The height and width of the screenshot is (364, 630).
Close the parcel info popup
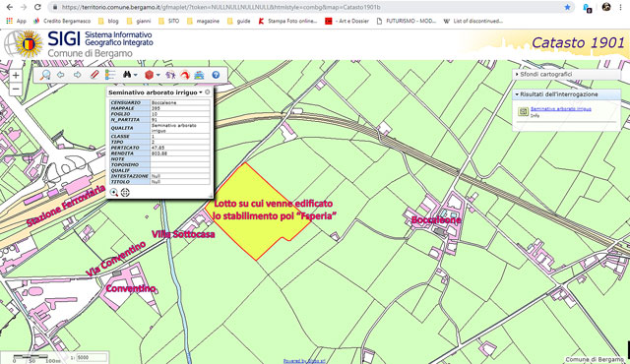coord(208,92)
